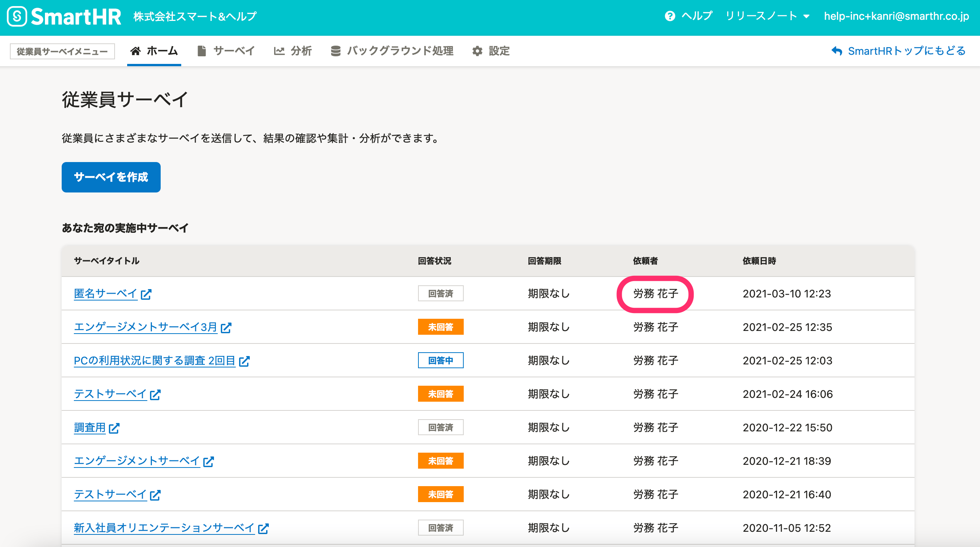Open エンゲージメントサーベイ link dated 2020-12-21 18:39

137,461
